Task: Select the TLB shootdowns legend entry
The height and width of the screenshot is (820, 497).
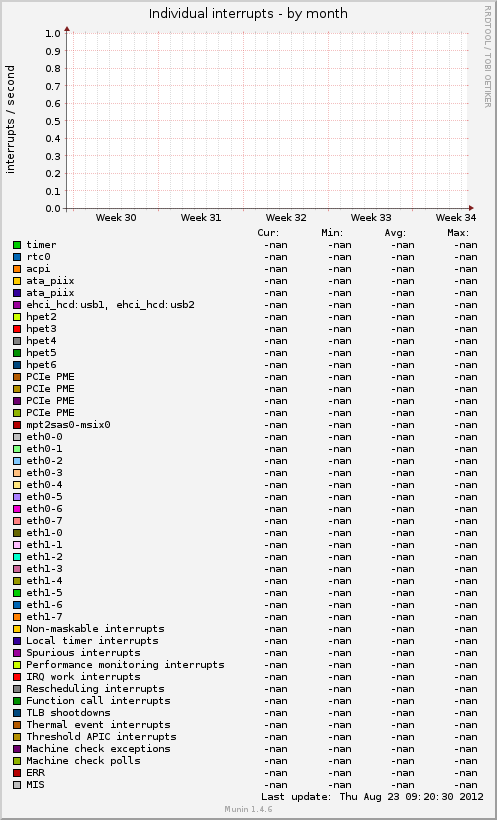Action: tap(69, 713)
